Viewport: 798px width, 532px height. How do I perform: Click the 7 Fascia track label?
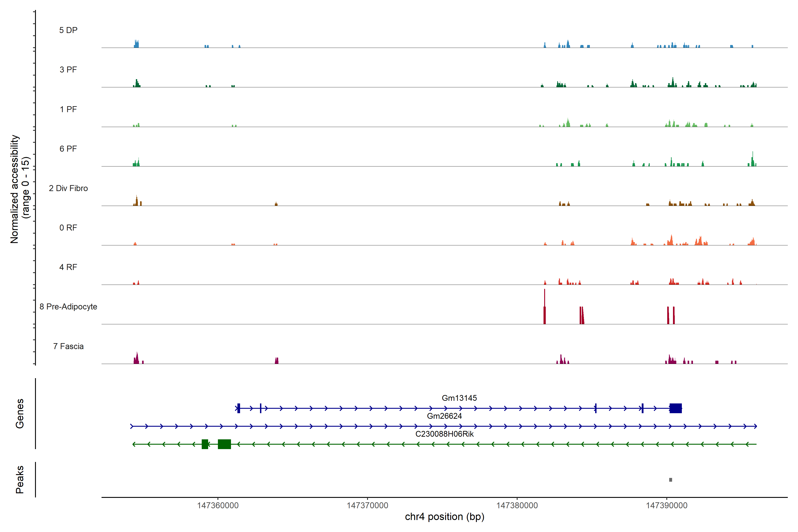tap(68, 346)
